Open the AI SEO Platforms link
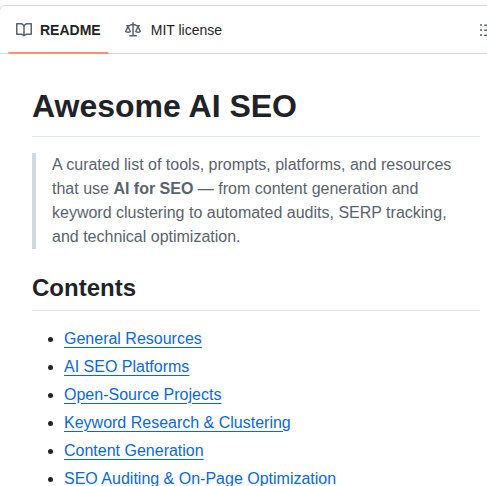The width and height of the screenshot is (487, 486). 127,367
